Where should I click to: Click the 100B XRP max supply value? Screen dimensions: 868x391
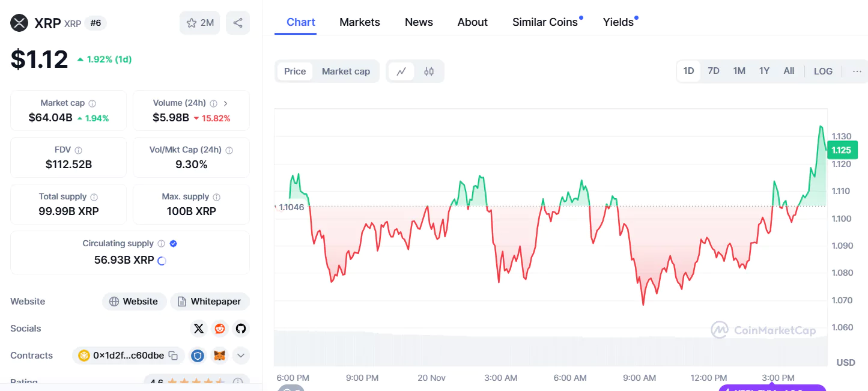coord(191,211)
